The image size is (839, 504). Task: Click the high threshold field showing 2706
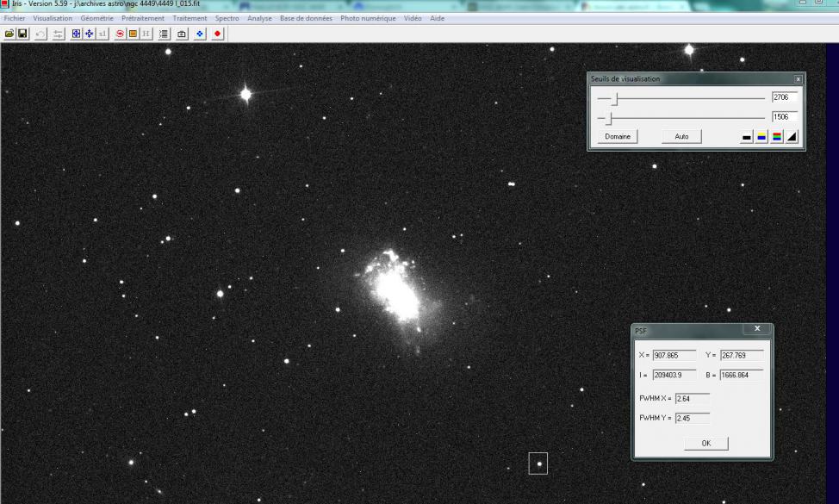pos(785,97)
